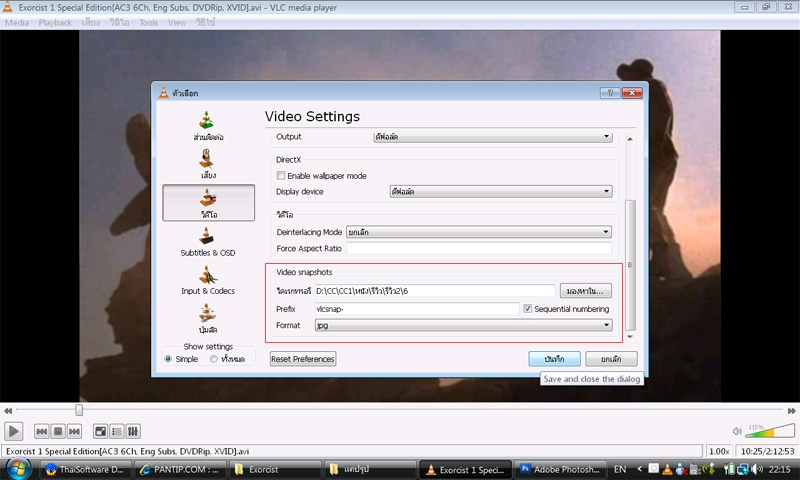Open the Display device dropdown

pos(501,191)
